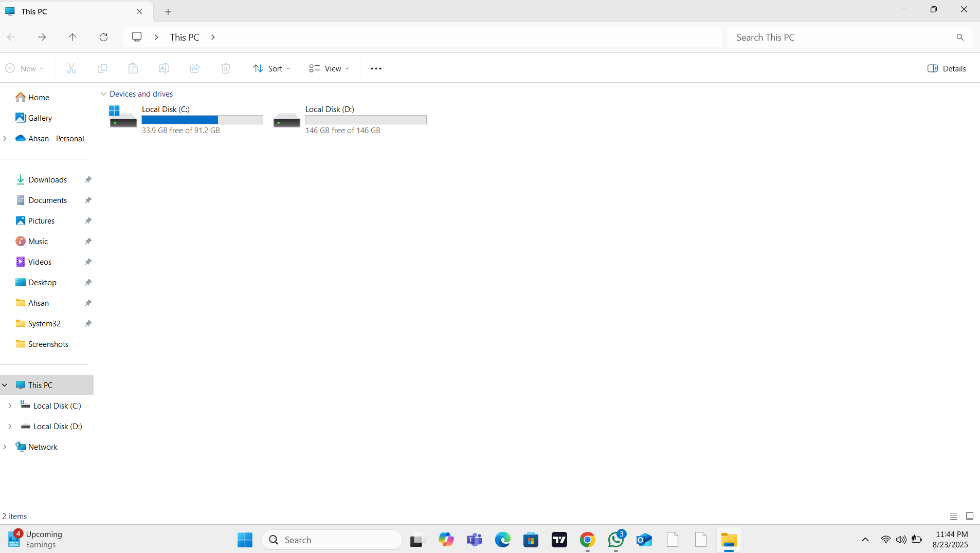The height and width of the screenshot is (553, 980).
Task: Click the search magnifier icon
Action: (959, 37)
